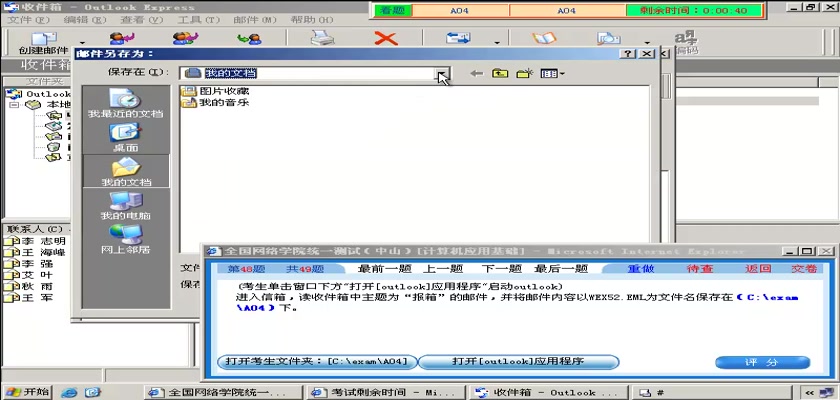Click 打开考生文件夹 [C:\exam\A04] button

(x=317, y=362)
